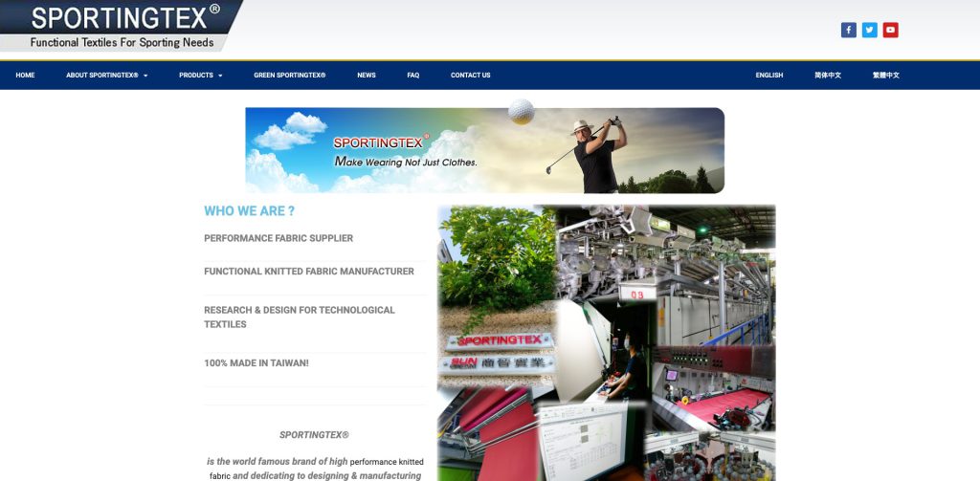980x481 pixels.
Task: Click the WHO WE ARE ? heading
Action: pos(250,211)
